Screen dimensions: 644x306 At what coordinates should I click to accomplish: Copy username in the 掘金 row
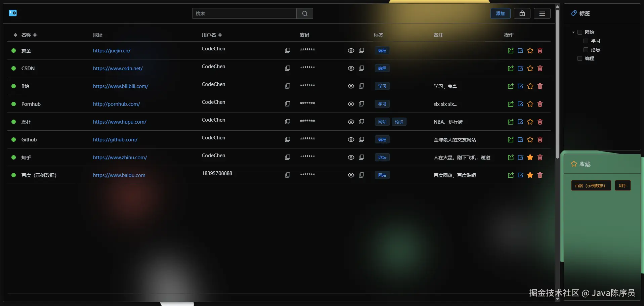click(288, 50)
